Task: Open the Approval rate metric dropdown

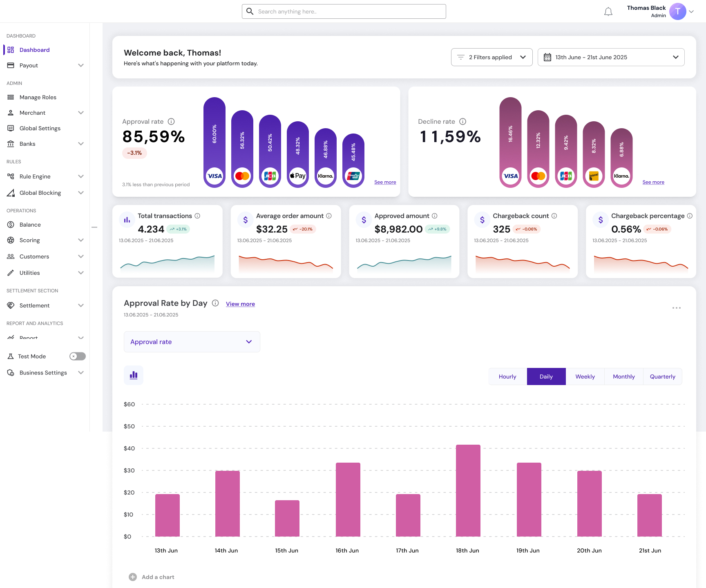Action: click(192, 342)
